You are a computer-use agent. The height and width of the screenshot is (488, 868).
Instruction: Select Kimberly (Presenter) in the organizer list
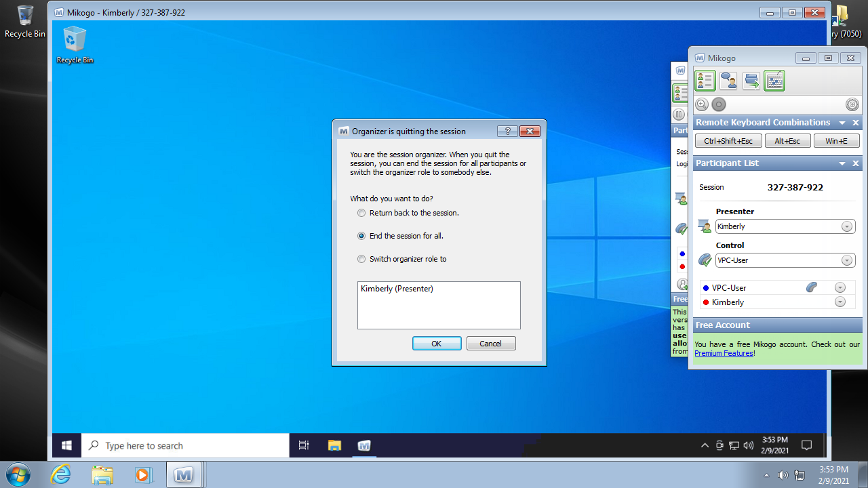[397, 289]
